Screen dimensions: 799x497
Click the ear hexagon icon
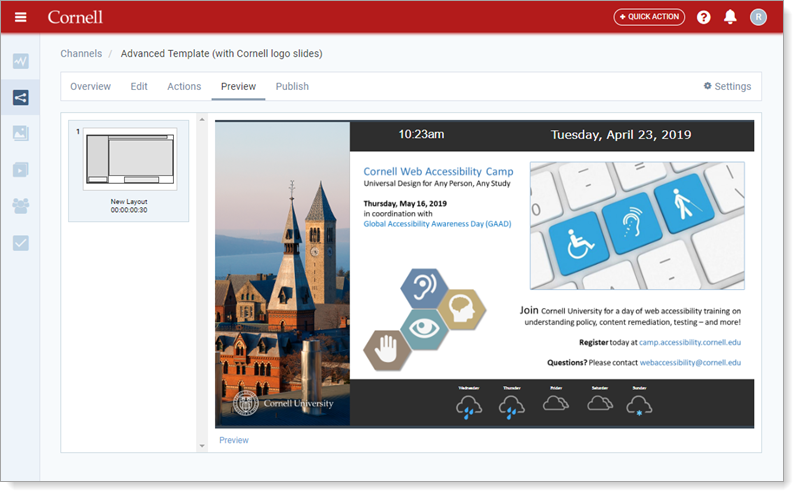[424, 287]
